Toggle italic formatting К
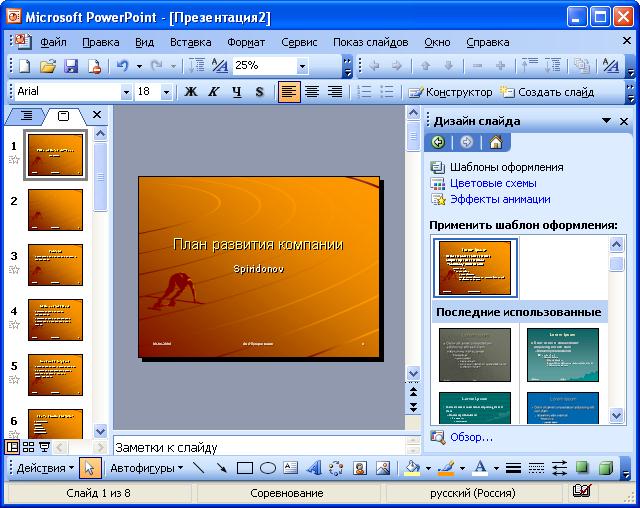Screen dimensions: 640x508 point(213,92)
